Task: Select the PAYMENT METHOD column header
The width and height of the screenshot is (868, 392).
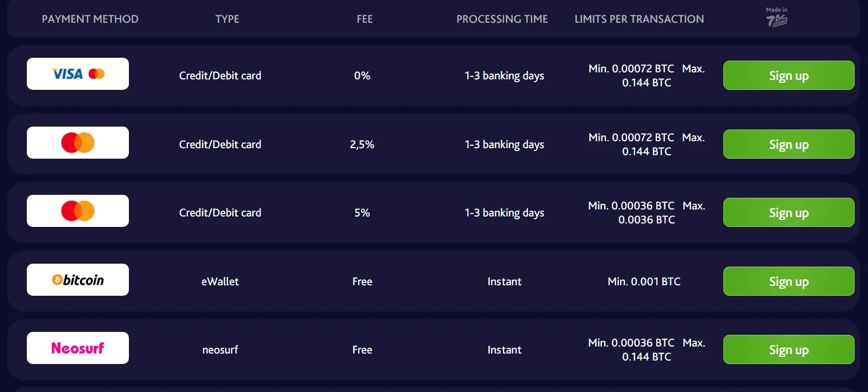Action: tap(90, 19)
